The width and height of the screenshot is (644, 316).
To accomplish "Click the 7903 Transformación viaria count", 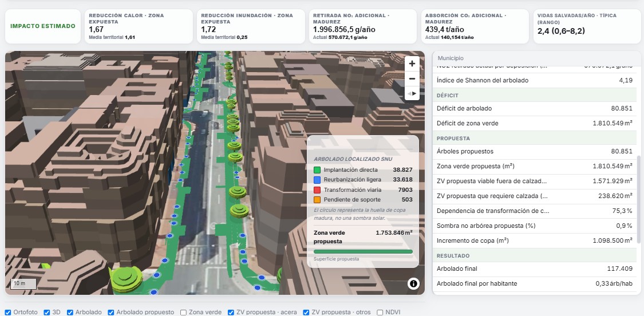I will click(x=405, y=190).
